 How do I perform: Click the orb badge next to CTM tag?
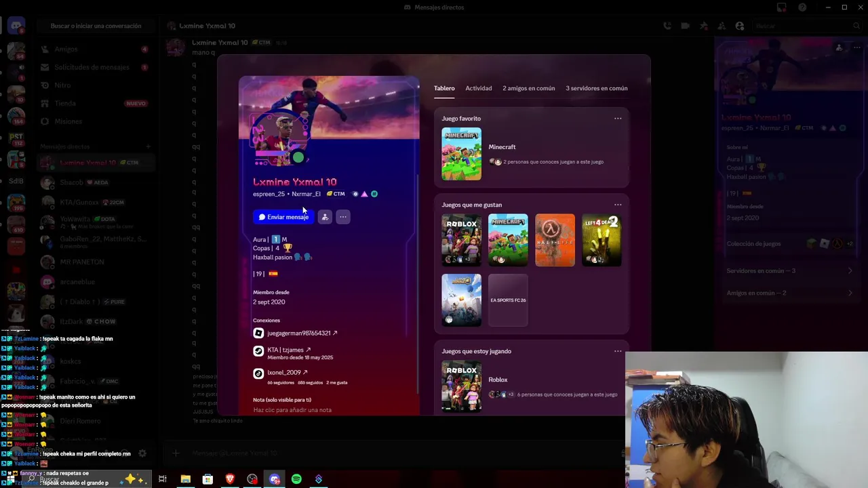pos(355,194)
